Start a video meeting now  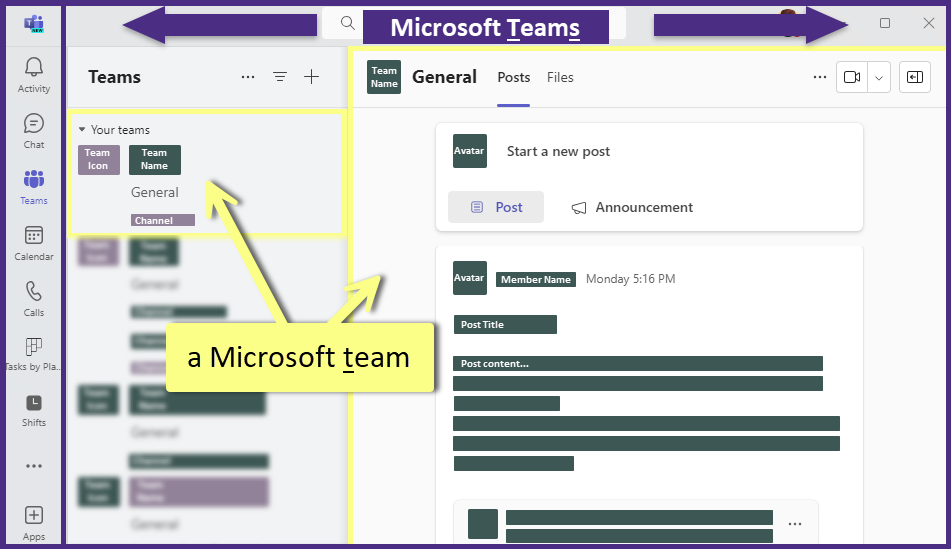coord(852,77)
